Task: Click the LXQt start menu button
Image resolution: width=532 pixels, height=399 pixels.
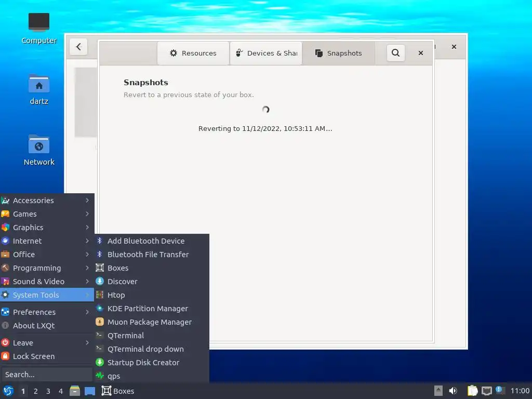Action: 8,391
